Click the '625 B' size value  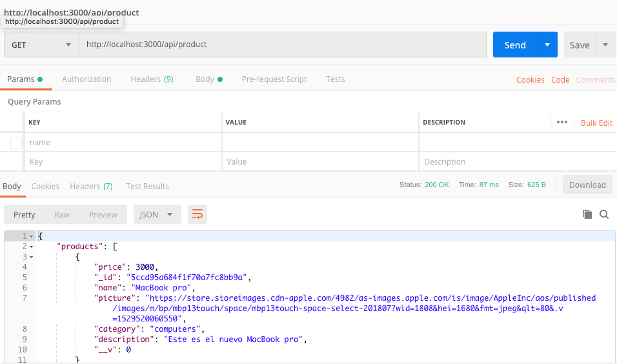click(536, 185)
